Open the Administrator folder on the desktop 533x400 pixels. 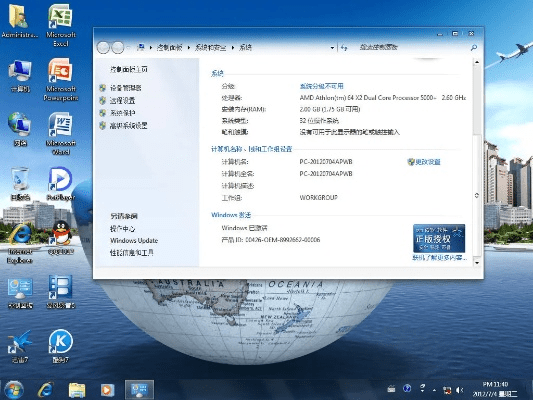pos(19,21)
